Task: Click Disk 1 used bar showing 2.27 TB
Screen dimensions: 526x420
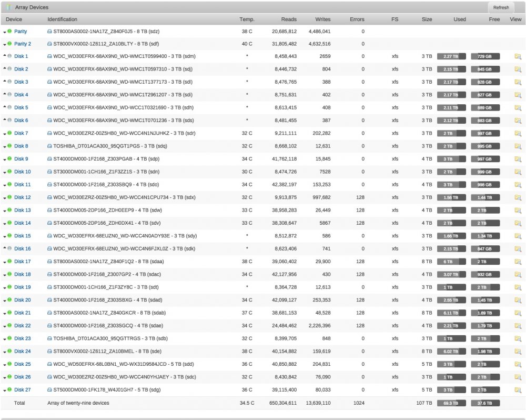Action: click(x=451, y=56)
